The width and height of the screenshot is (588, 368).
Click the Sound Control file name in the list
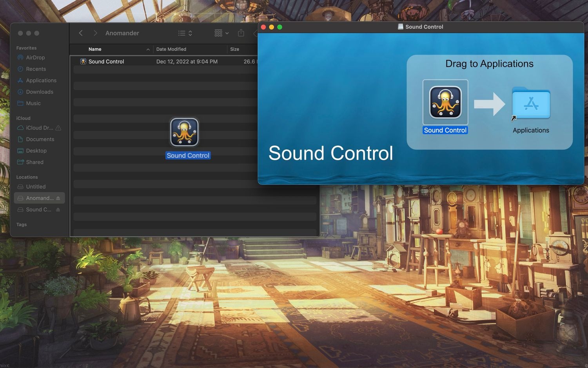[106, 62]
